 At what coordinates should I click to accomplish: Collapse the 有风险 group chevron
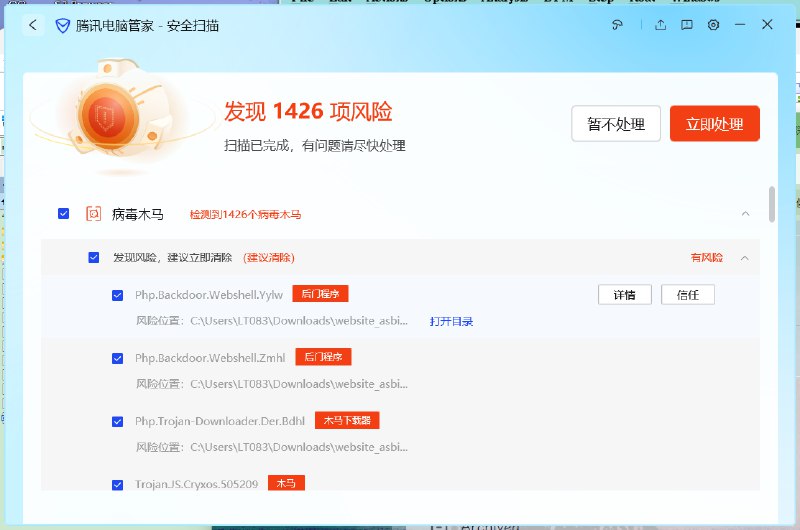pos(745,258)
